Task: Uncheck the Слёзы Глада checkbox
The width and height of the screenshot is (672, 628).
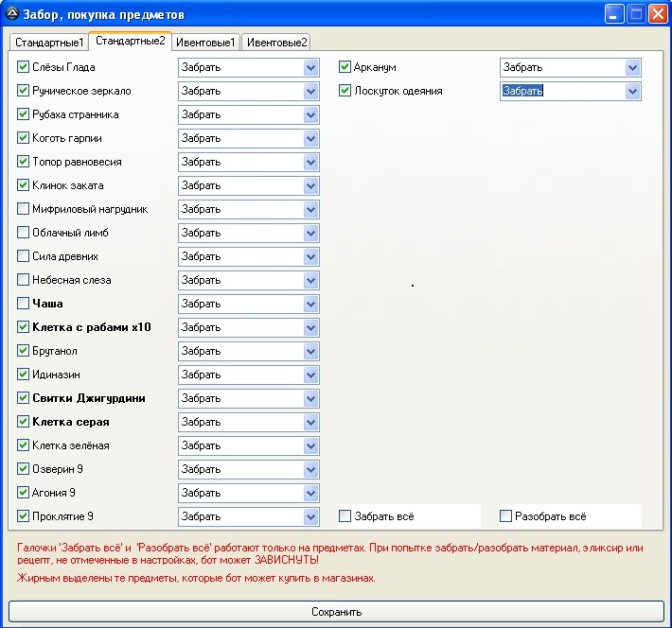Action: click(x=24, y=67)
